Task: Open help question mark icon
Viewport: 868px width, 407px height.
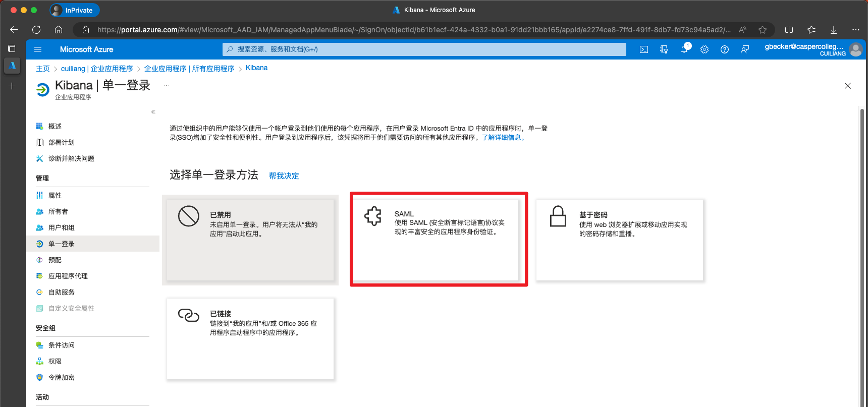Action: (725, 49)
